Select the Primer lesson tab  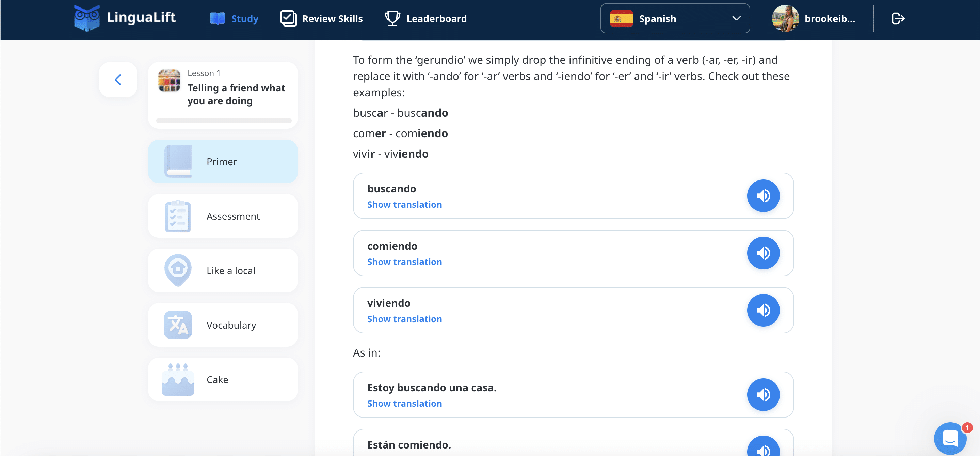(223, 161)
